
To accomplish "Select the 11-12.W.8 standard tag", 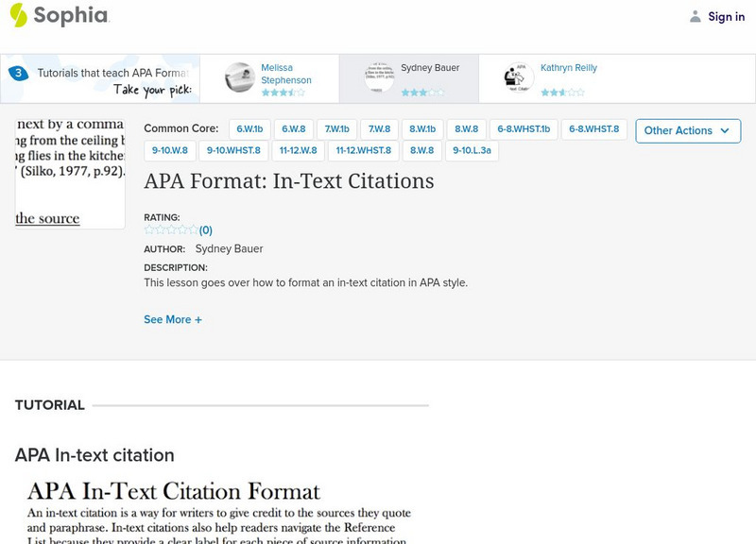I will tap(298, 150).
